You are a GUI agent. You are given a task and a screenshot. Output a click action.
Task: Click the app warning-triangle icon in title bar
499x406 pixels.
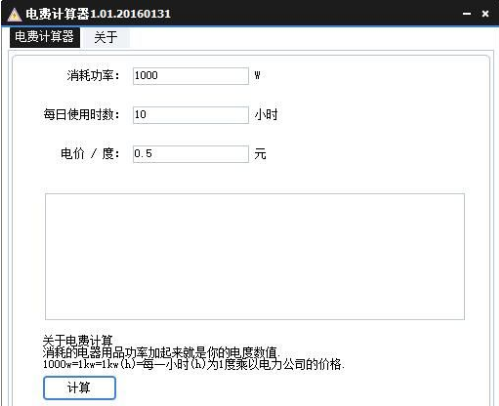coord(14,14)
